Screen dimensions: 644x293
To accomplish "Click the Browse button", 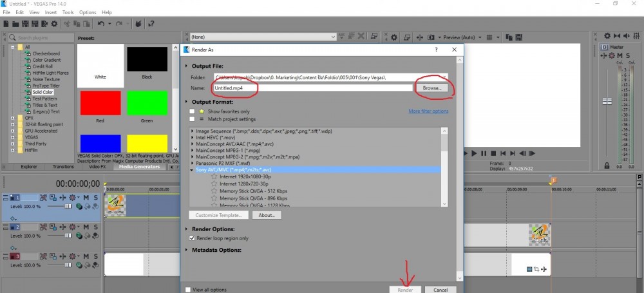I will pyautogui.click(x=431, y=88).
